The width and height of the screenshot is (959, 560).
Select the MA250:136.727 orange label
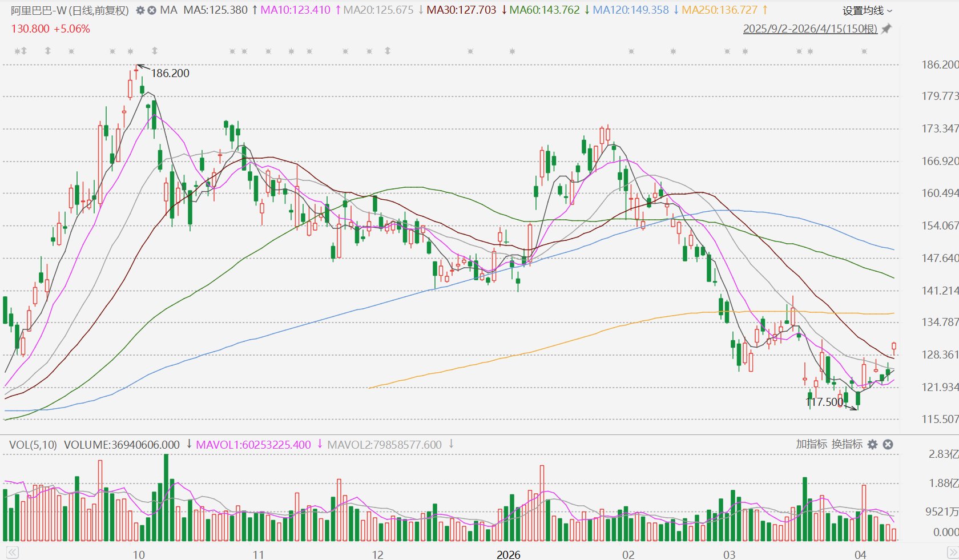pyautogui.click(x=720, y=10)
